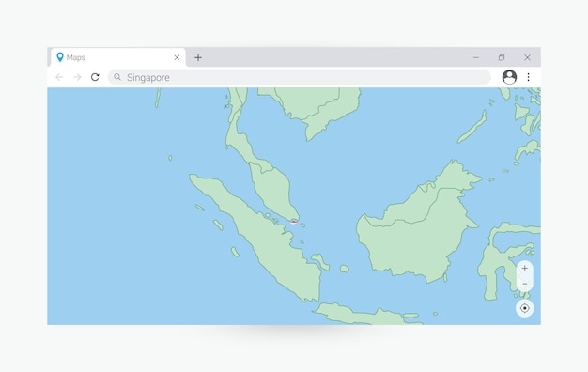Close the browser window

(527, 57)
